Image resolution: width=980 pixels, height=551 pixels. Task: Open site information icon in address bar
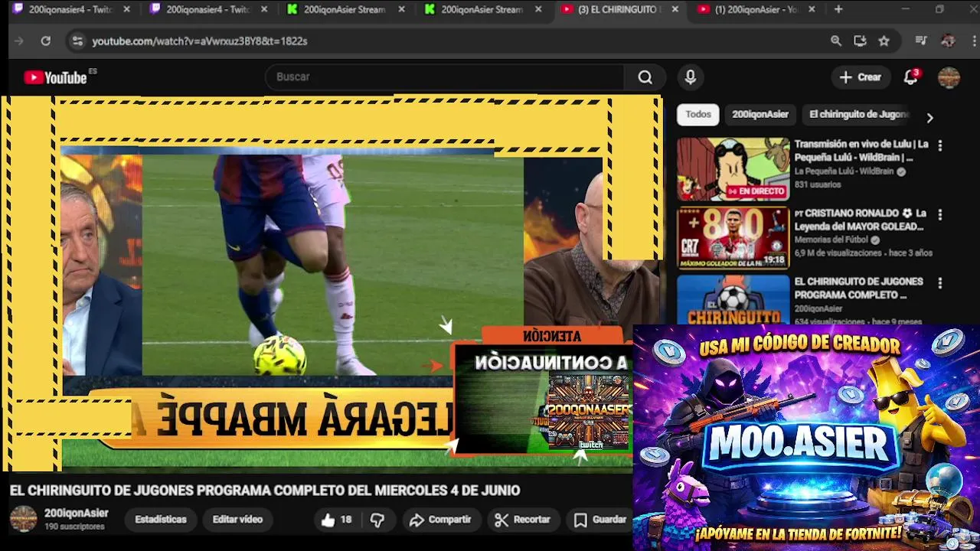[77, 41]
